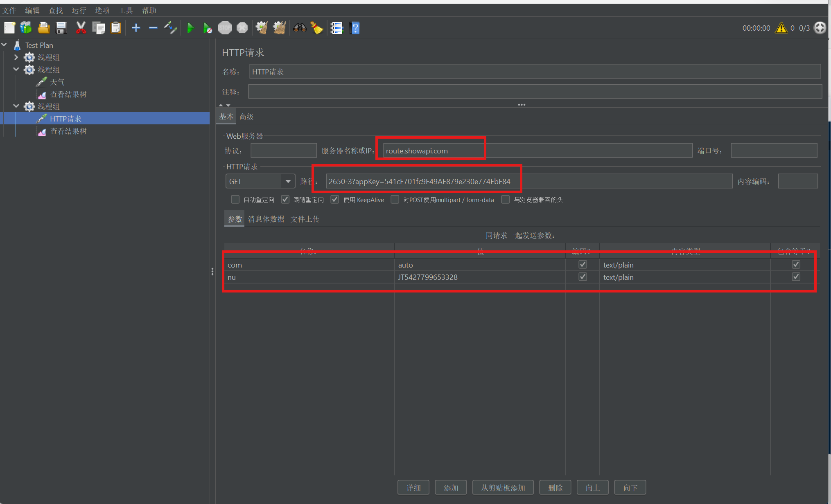The height and width of the screenshot is (504, 831).
Task: Open the 运行 menu
Action: pyautogui.click(x=79, y=10)
